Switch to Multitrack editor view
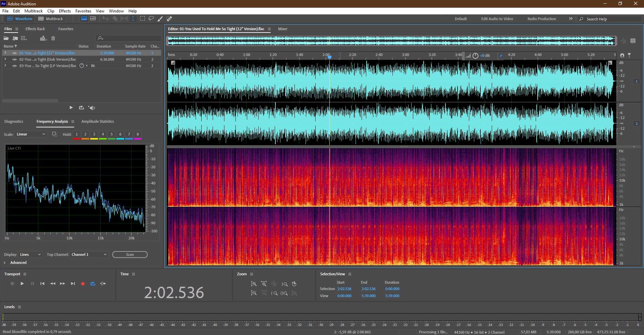This screenshot has width=644, height=335. tap(51, 19)
